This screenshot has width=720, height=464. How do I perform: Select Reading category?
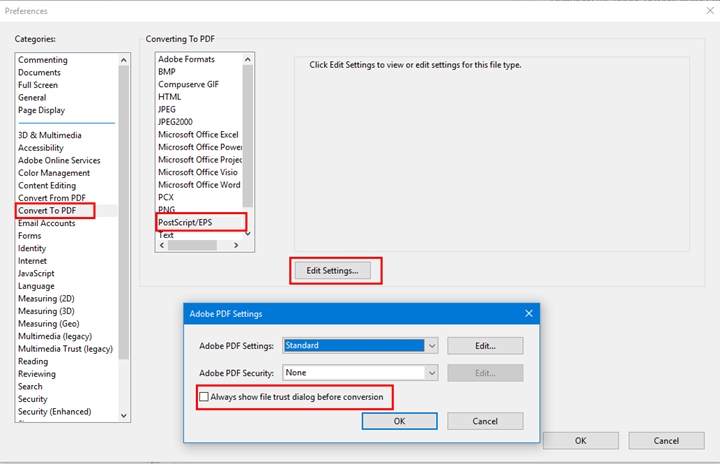pos(33,361)
